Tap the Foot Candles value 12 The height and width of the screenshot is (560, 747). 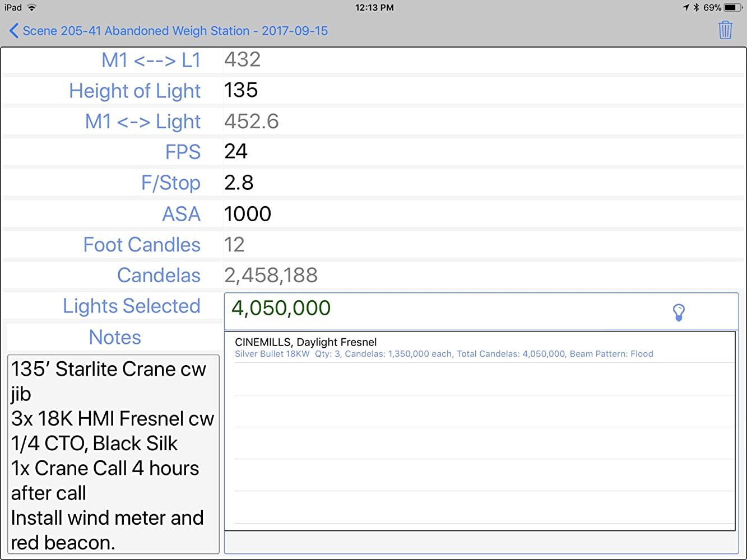(234, 245)
